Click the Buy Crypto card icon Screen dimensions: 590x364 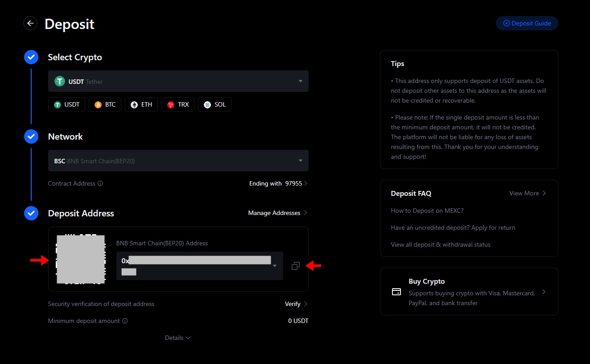396,291
